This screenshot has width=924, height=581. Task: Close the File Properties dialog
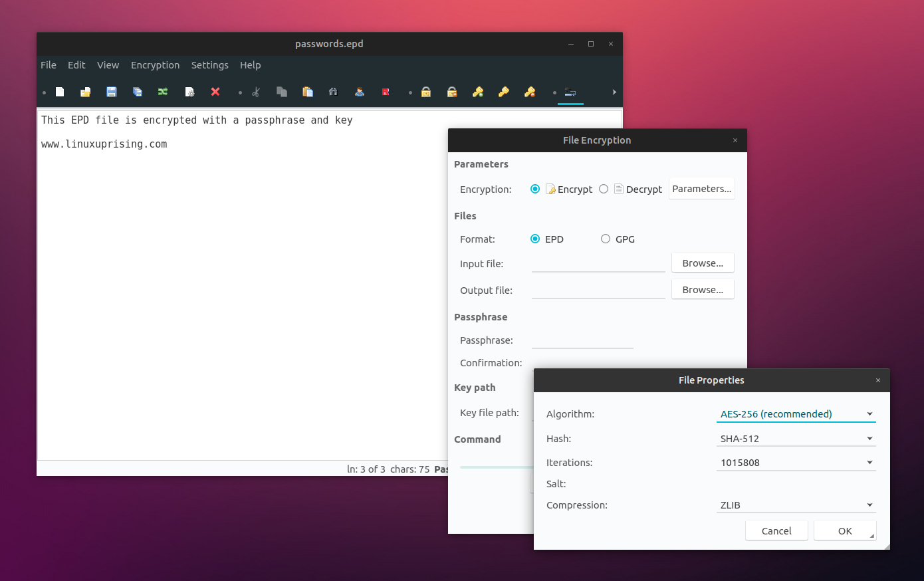point(878,380)
